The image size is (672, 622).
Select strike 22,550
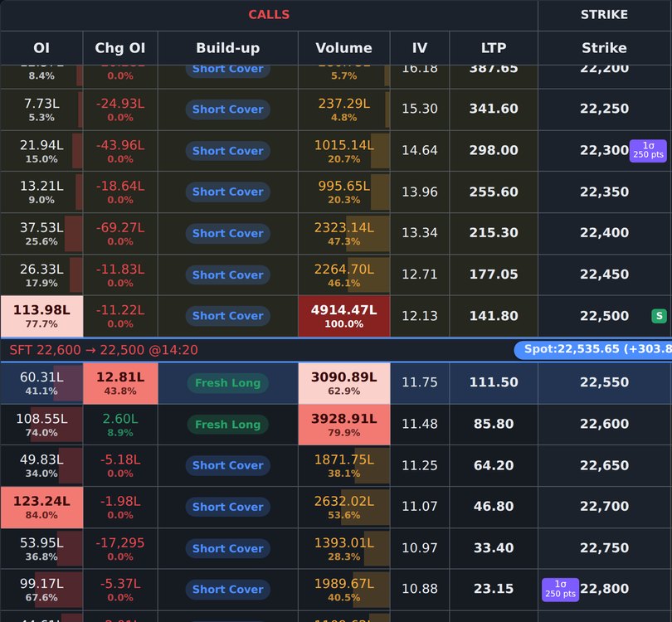coord(604,382)
